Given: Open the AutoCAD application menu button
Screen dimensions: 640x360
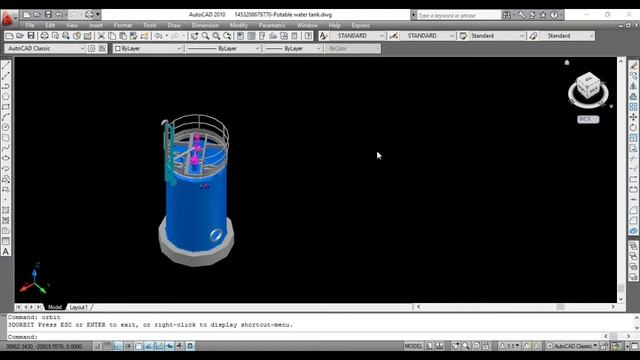Looking at the screenshot, I should (x=8, y=18).
